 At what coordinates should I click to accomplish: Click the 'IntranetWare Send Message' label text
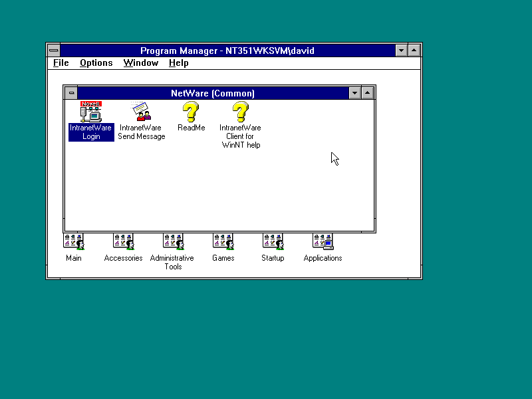[x=142, y=132]
